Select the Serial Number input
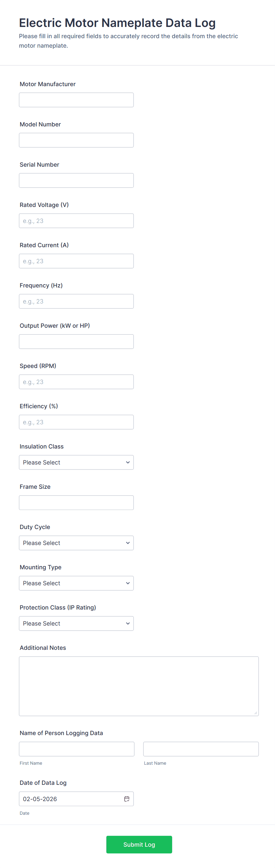 [x=76, y=181]
